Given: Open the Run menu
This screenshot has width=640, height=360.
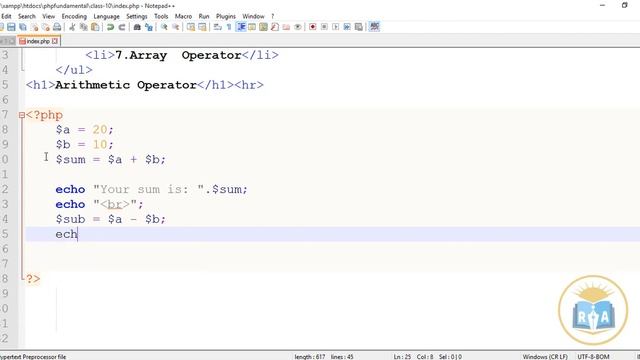Looking at the screenshot, I should click(204, 16).
